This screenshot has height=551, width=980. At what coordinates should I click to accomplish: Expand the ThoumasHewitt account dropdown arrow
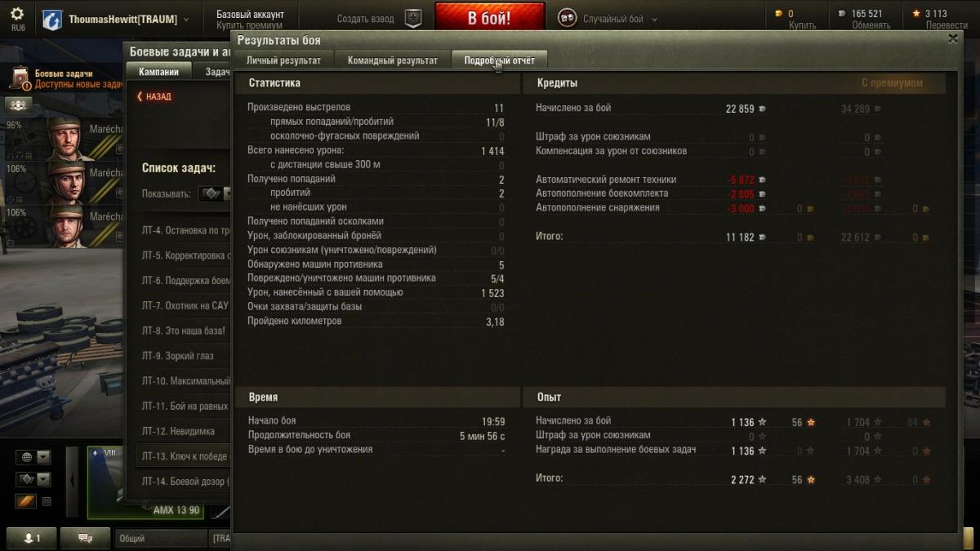coord(186,20)
